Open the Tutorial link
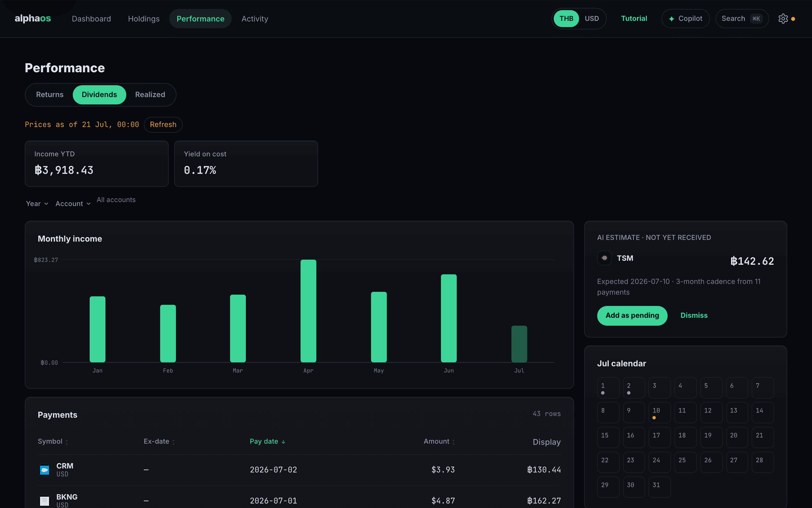812x508 pixels. pyautogui.click(x=634, y=18)
